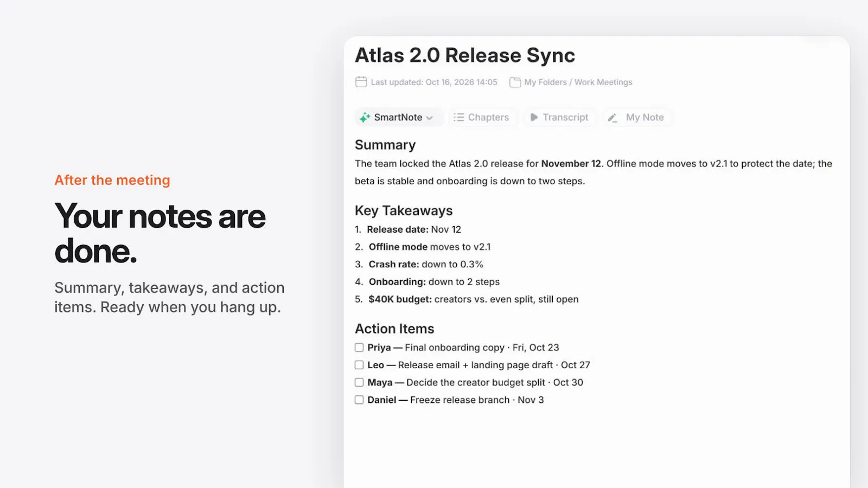Mark Daniel's freeze release branch item done
Screen dimensions: 868x488
point(359,400)
